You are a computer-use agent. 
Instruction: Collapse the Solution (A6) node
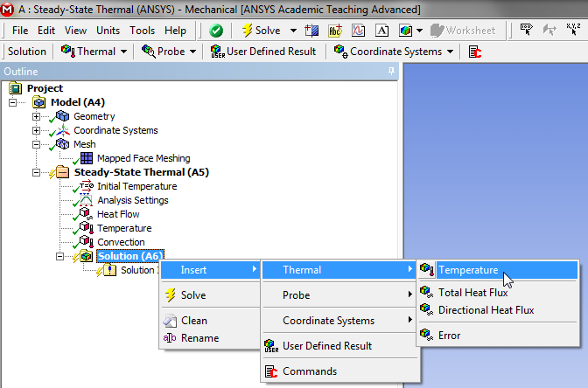59,257
